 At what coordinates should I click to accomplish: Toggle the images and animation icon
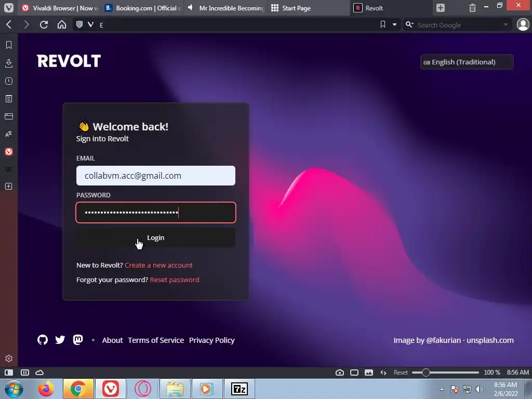click(x=369, y=373)
